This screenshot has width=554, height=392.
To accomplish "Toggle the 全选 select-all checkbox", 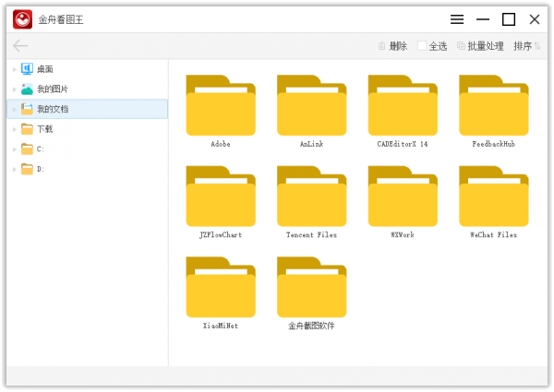I will pyautogui.click(x=422, y=46).
